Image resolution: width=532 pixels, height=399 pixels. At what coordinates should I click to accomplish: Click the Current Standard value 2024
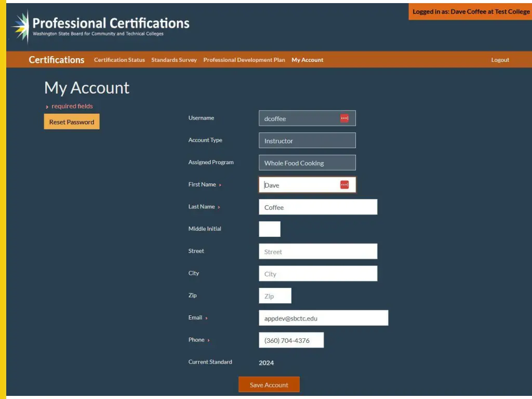coord(267,363)
